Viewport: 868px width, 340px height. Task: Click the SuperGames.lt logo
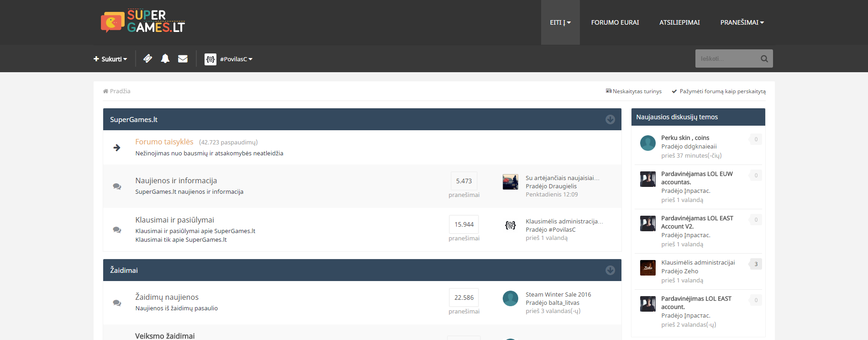(143, 21)
